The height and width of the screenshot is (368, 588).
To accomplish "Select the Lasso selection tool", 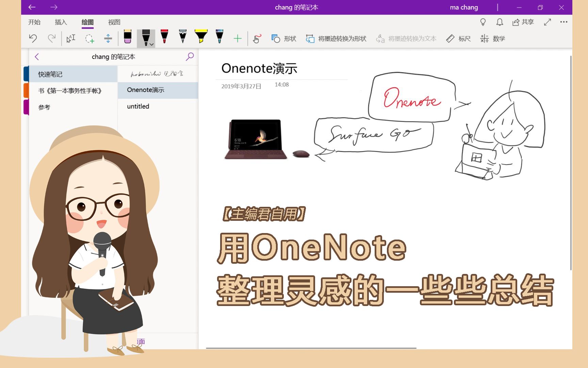I will pyautogui.click(x=89, y=39).
